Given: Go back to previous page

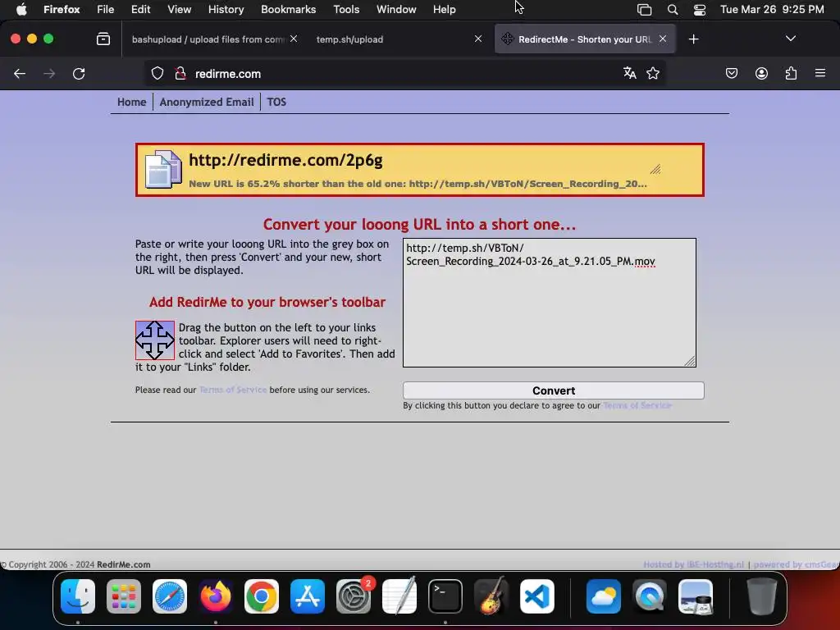Looking at the screenshot, I should coord(20,73).
